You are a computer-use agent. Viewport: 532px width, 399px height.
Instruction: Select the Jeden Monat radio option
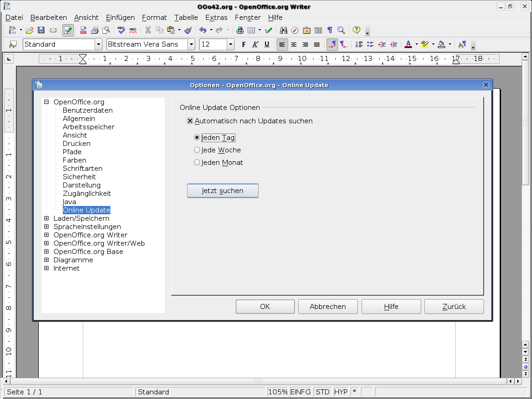(x=197, y=163)
